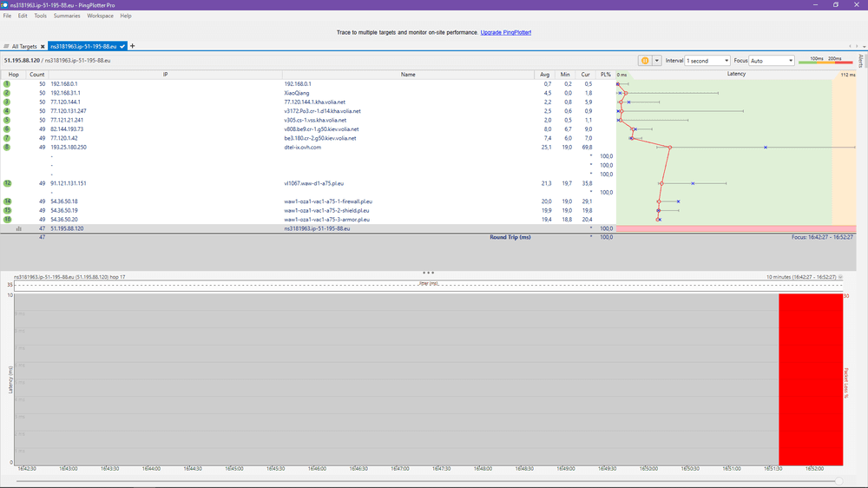This screenshot has height=488, width=868.
Task: Click the timeline scroll slider handle at bottom
Action: click(838, 480)
